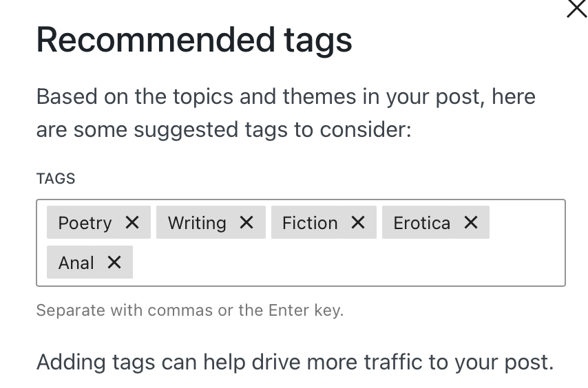Click the Writing tag label

click(x=197, y=223)
